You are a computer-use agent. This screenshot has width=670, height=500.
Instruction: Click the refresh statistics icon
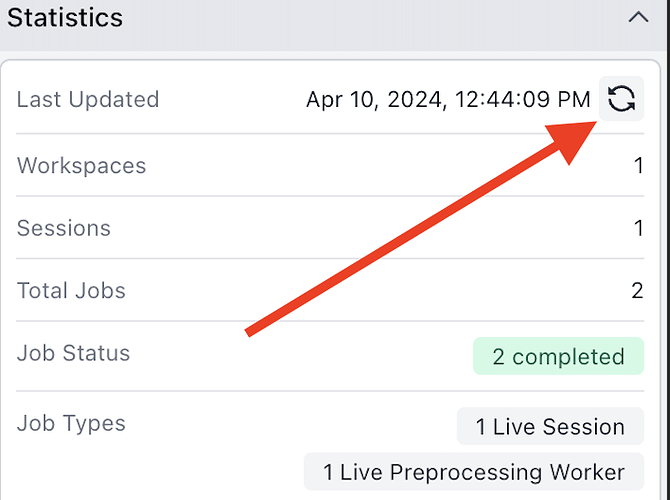(621, 99)
